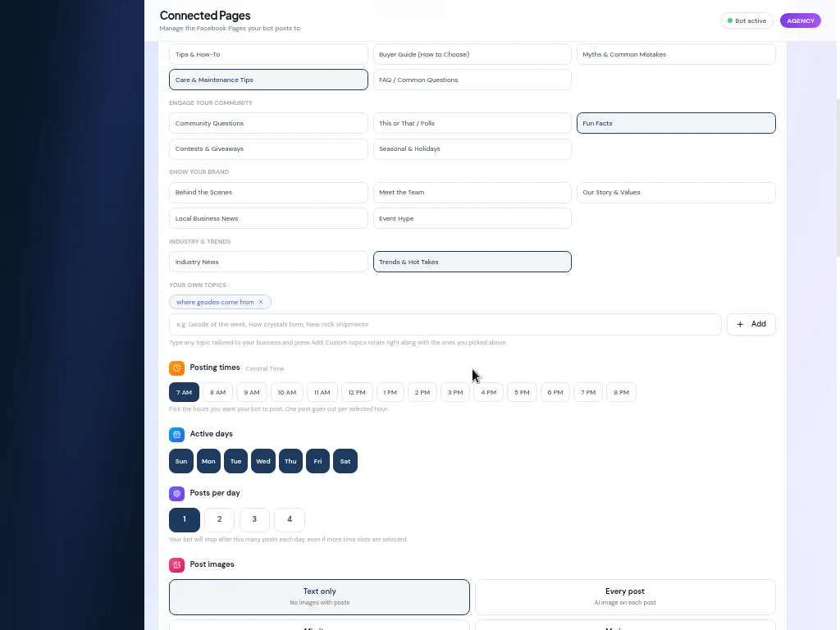Deselect the 7 AM posting time

point(185,392)
